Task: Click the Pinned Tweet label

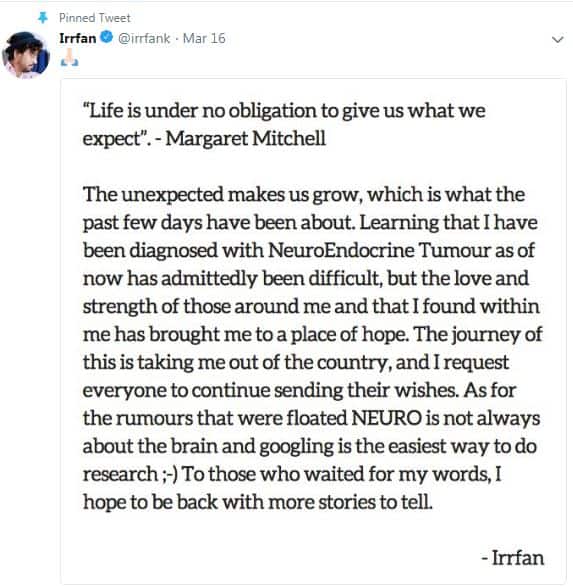Action: coord(95,18)
